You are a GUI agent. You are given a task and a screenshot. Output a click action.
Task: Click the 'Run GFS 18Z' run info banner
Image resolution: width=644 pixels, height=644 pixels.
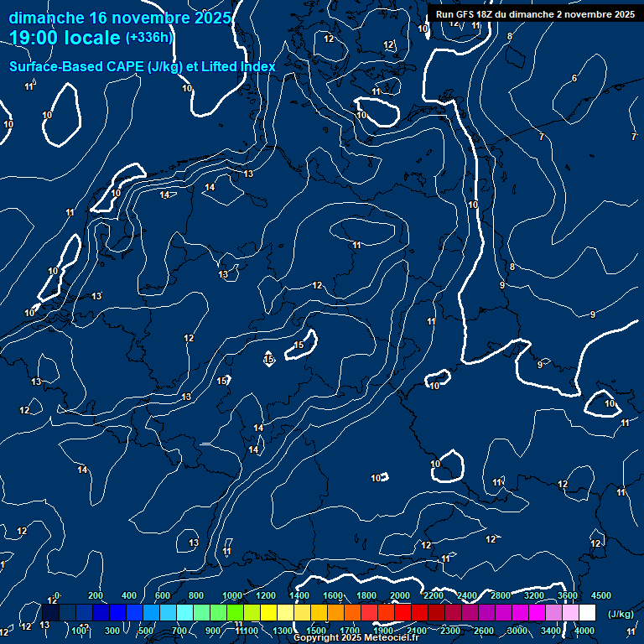tap(535, 14)
